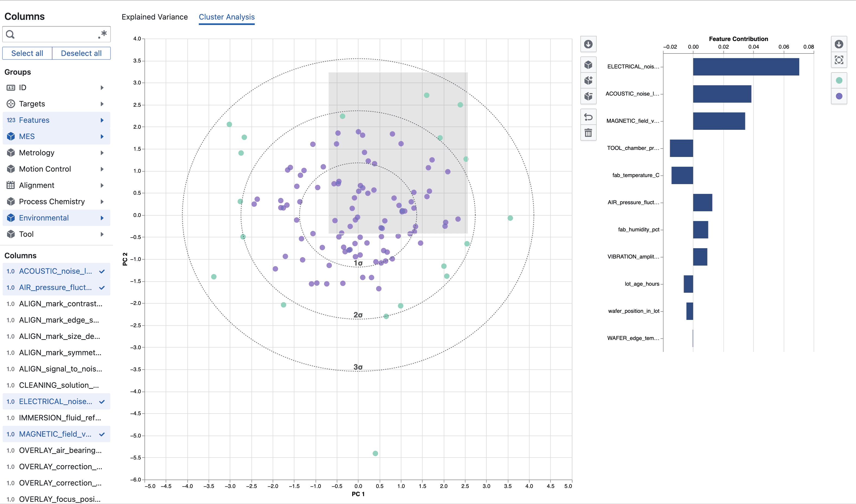Switch to the Explained Variance tab
The height and width of the screenshot is (504, 856).
click(x=155, y=17)
